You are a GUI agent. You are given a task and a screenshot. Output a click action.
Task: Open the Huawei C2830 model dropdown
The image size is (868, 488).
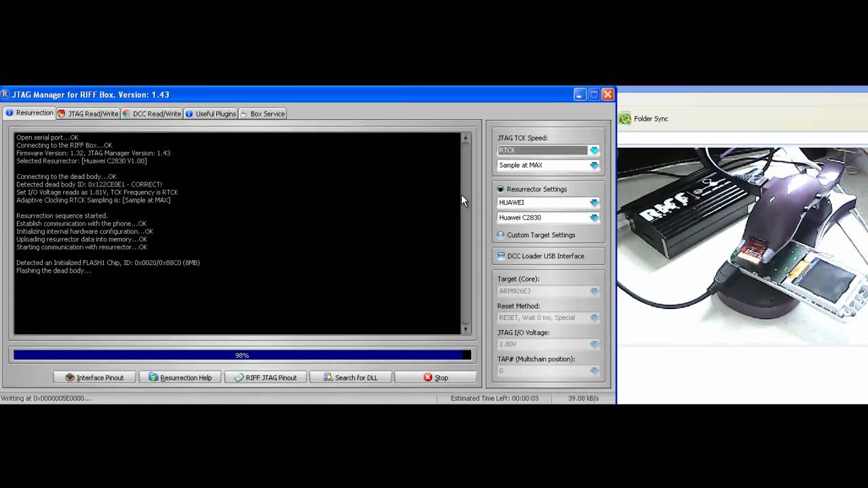pyautogui.click(x=594, y=218)
